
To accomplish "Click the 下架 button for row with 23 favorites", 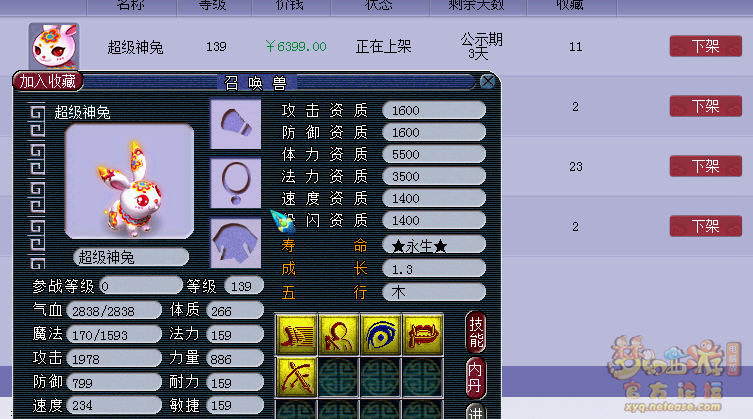I will point(705,166).
